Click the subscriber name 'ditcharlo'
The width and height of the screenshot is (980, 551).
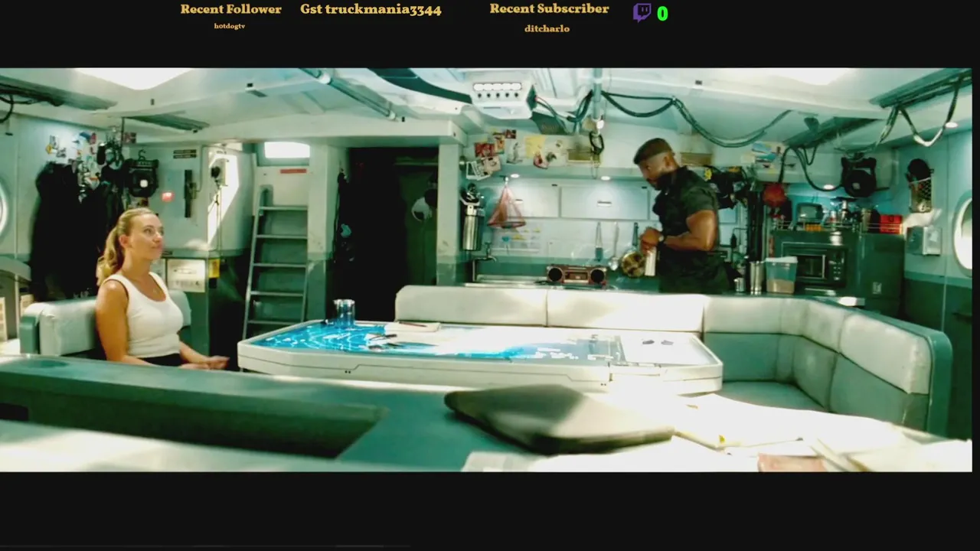(547, 28)
